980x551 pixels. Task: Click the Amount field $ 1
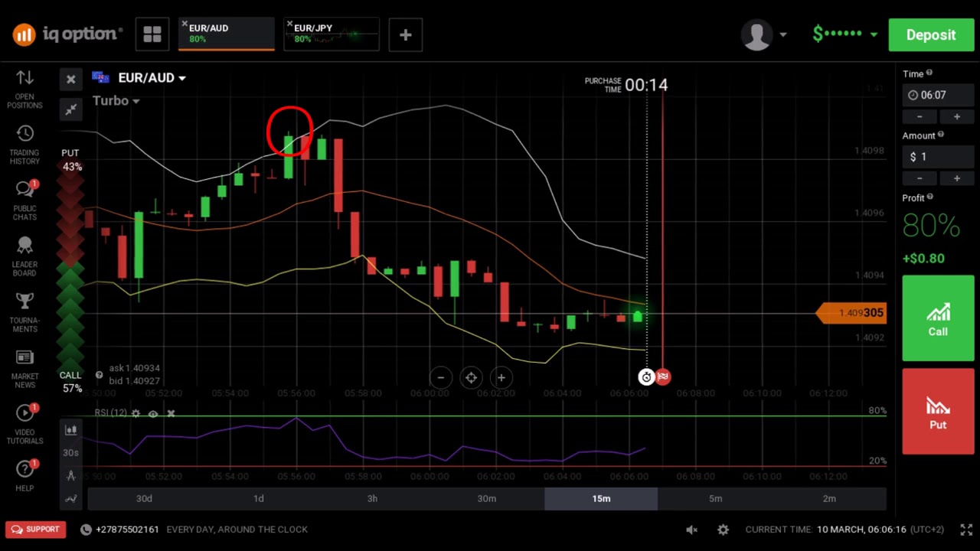pos(938,156)
